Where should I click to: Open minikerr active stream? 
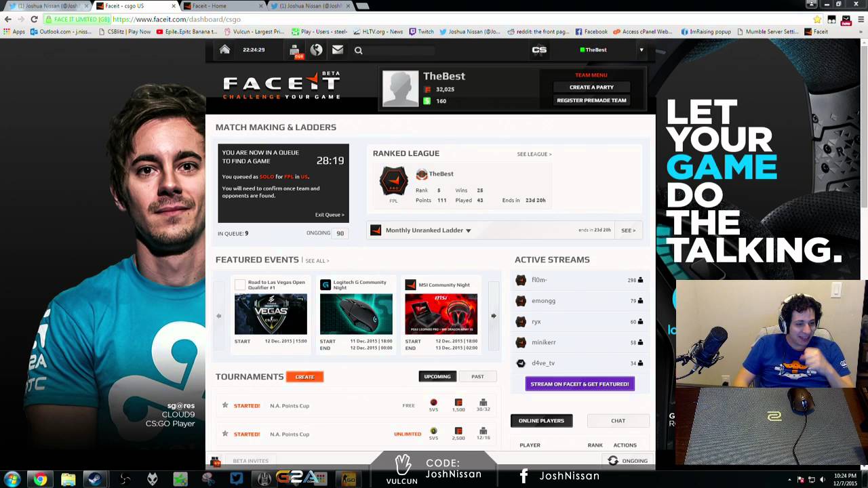tap(544, 342)
